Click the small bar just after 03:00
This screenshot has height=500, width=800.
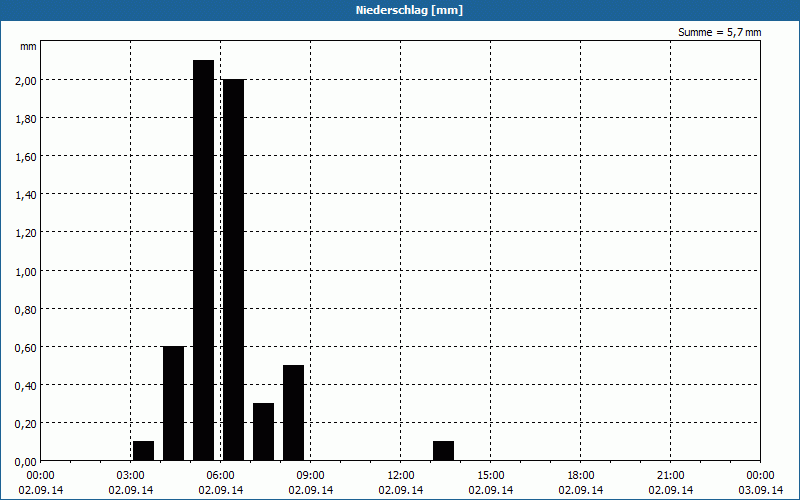pyautogui.click(x=143, y=451)
